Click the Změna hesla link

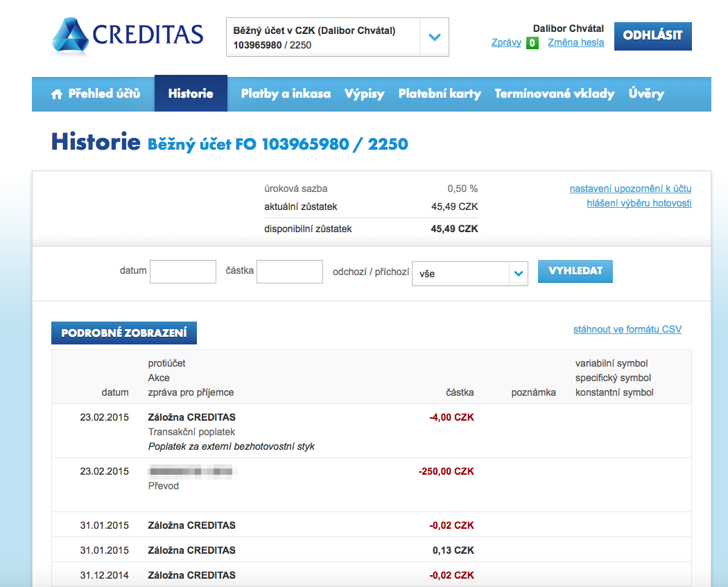tap(576, 43)
